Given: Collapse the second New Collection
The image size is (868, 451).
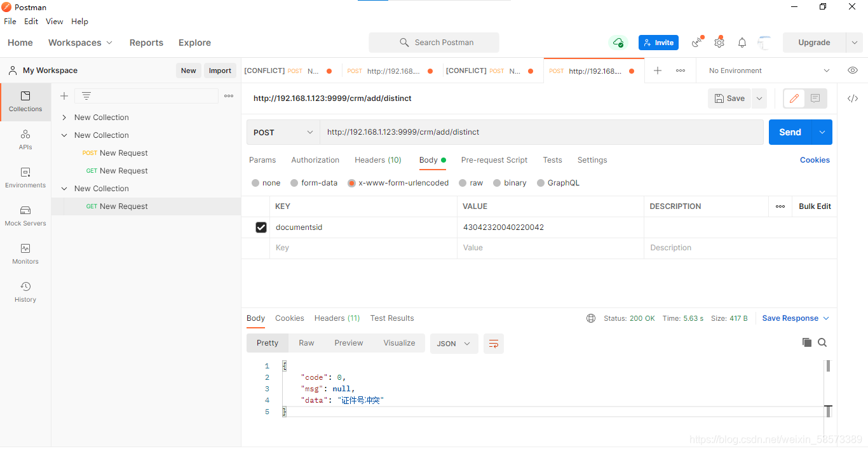Looking at the screenshot, I should [64, 135].
